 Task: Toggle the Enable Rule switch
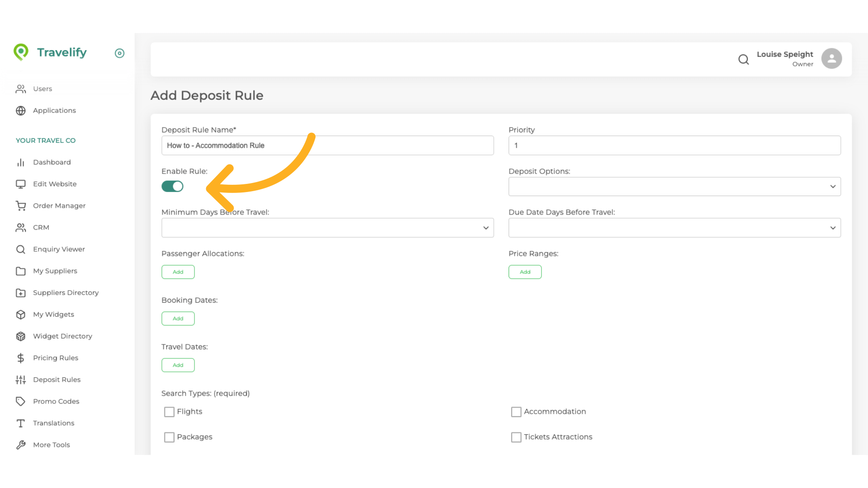[172, 186]
